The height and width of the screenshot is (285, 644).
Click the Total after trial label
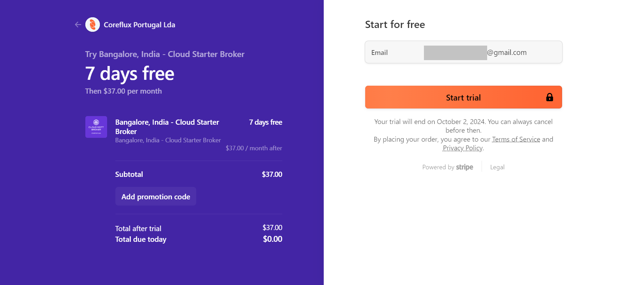pyautogui.click(x=138, y=229)
